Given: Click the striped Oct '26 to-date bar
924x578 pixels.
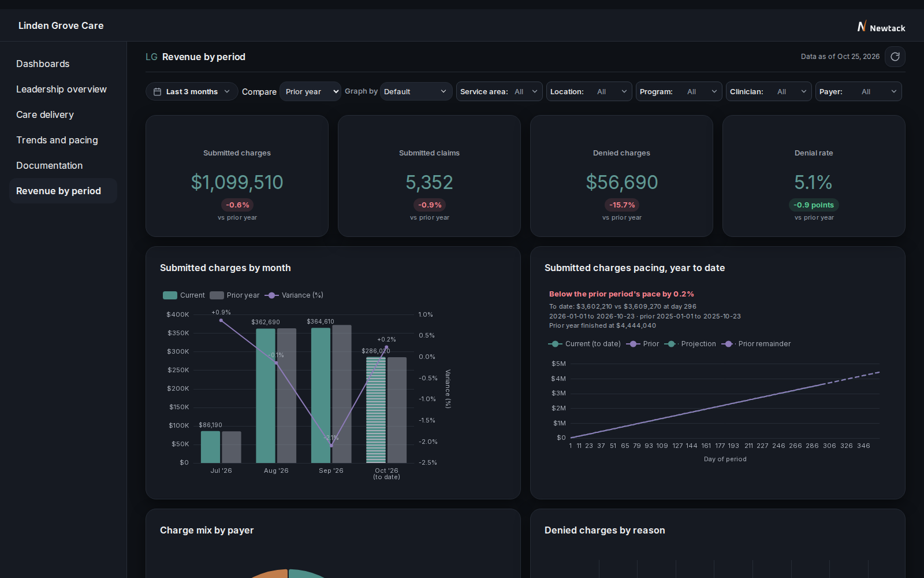Looking at the screenshot, I should pos(376,410).
